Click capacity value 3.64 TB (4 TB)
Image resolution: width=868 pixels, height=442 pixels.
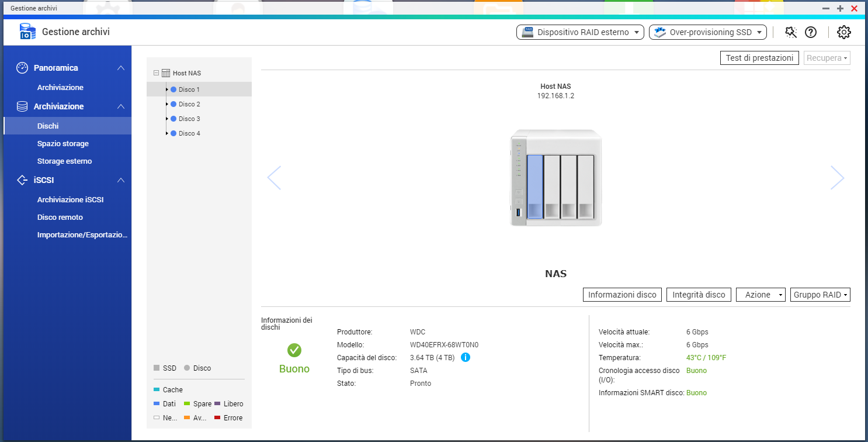tap(432, 358)
